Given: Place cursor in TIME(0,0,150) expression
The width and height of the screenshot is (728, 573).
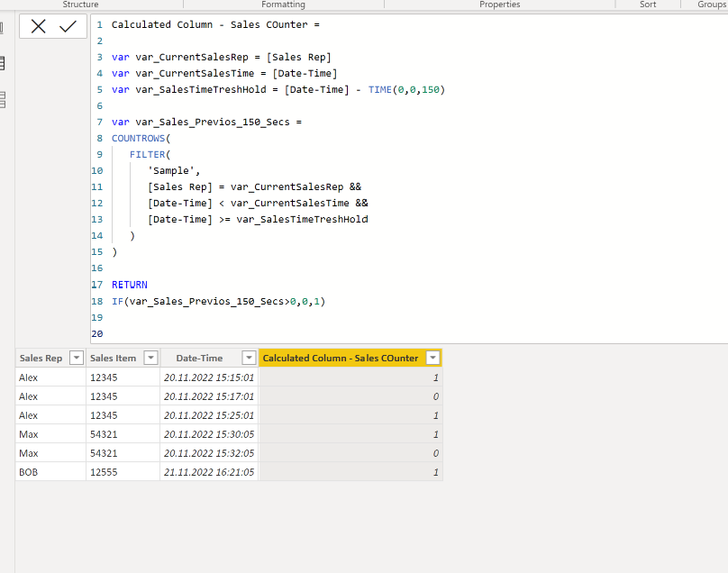Looking at the screenshot, I should (406, 89).
